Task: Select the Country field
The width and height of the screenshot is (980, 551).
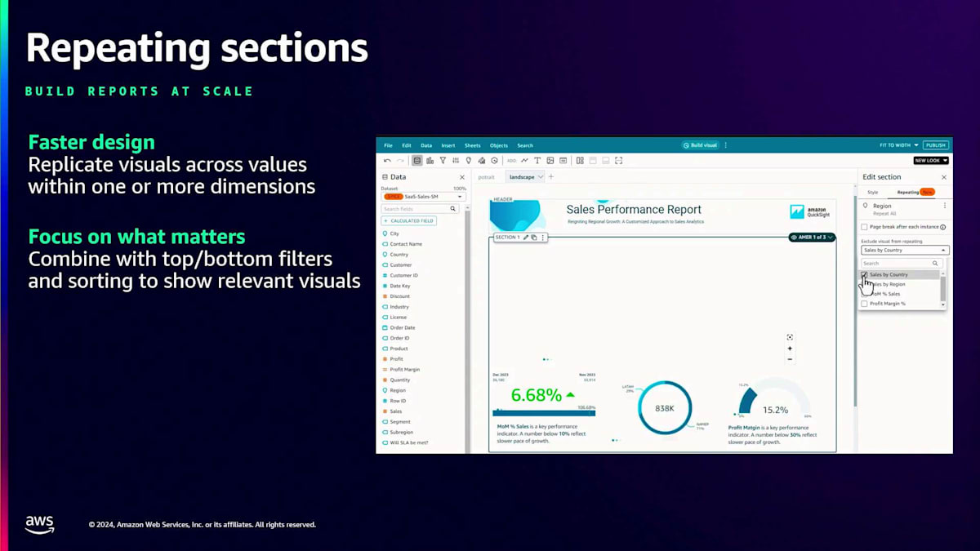Action: click(399, 255)
